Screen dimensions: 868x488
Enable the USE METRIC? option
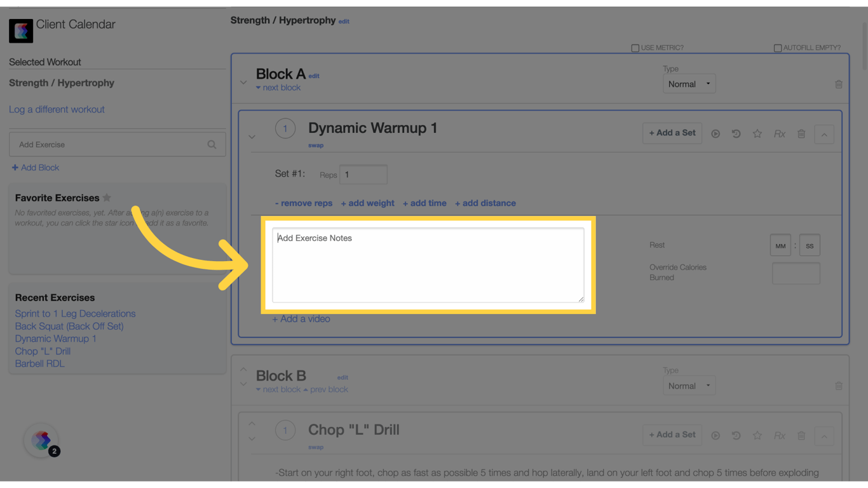click(635, 48)
